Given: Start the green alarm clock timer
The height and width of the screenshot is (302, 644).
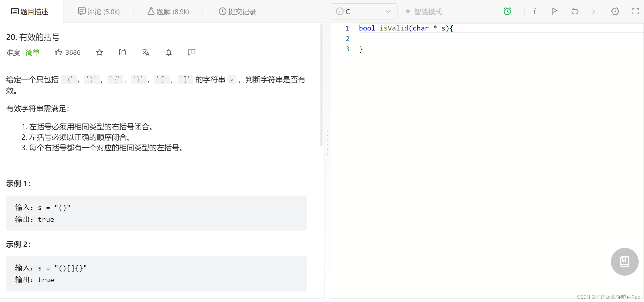Looking at the screenshot, I should (x=507, y=11).
